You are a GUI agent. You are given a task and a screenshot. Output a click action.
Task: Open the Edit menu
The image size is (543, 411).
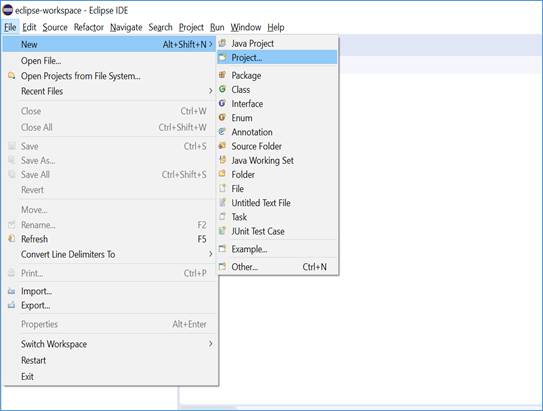(x=29, y=27)
